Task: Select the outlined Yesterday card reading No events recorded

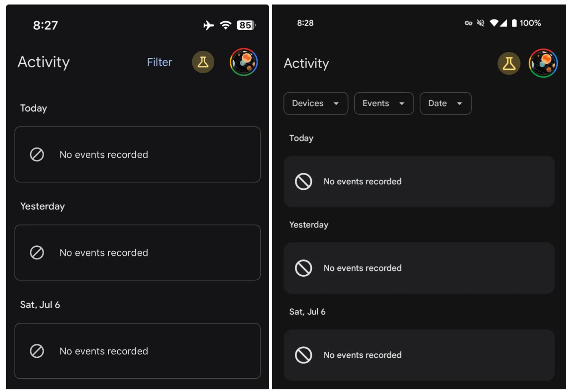Action: coord(137,253)
